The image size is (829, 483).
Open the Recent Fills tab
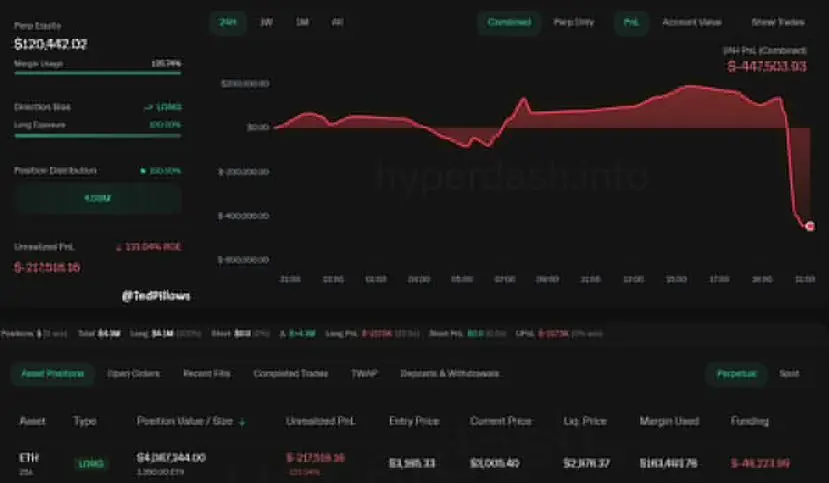click(207, 374)
